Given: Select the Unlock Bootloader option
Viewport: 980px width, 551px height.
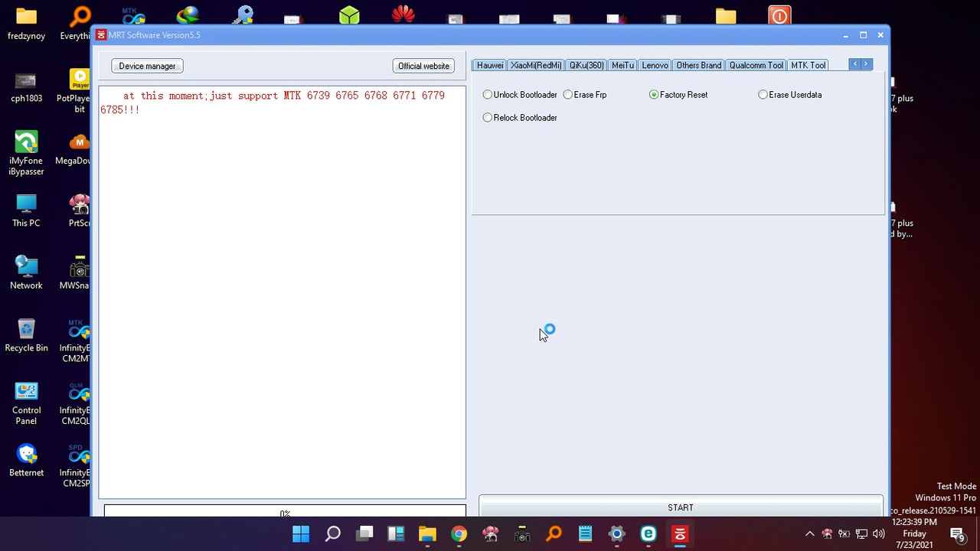Looking at the screenshot, I should (x=520, y=95).
